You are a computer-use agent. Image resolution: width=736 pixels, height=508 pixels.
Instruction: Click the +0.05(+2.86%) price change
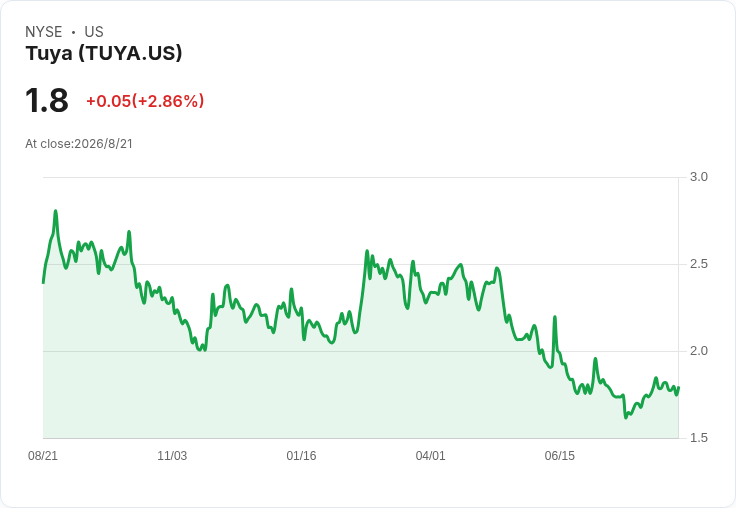point(145,101)
